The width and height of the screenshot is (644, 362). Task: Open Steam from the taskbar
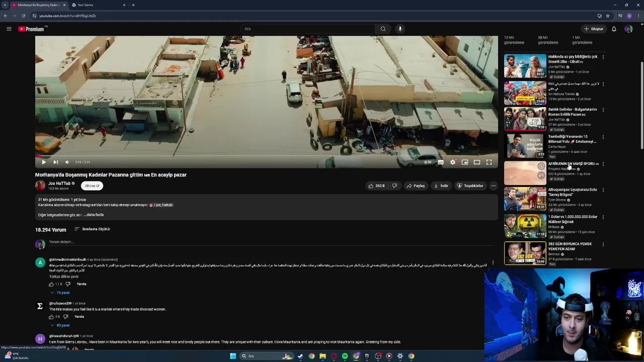tap(300, 356)
